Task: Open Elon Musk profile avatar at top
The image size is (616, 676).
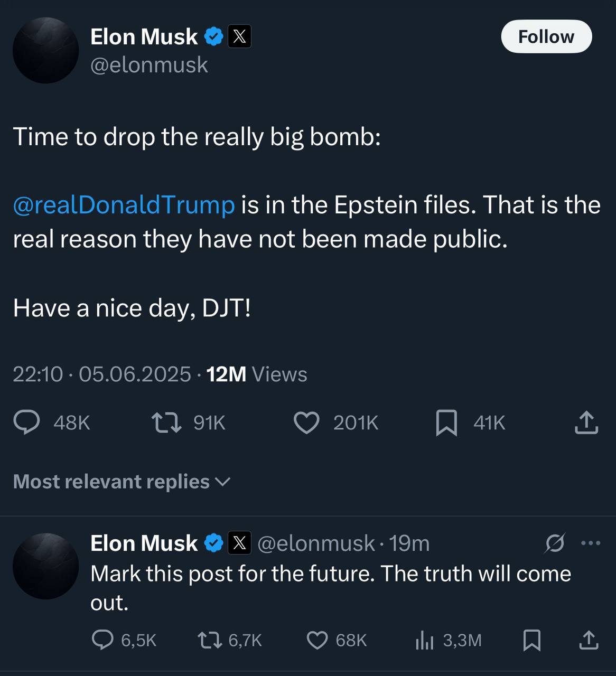Action: click(46, 50)
